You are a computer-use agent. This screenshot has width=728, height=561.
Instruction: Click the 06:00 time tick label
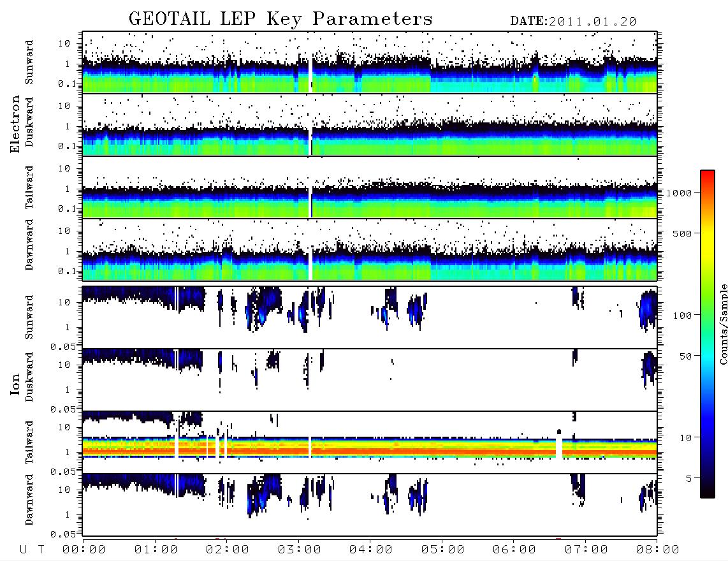point(514,550)
